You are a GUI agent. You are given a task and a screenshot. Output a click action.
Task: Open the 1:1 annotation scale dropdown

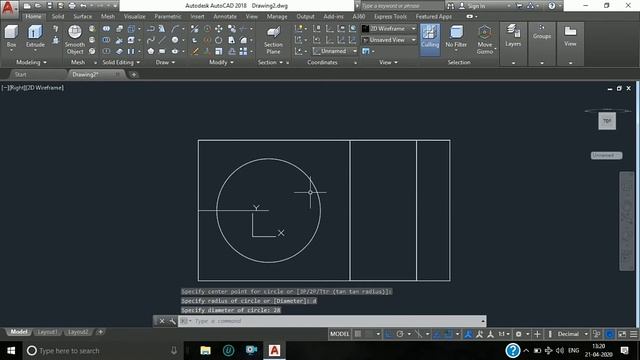(504, 334)
